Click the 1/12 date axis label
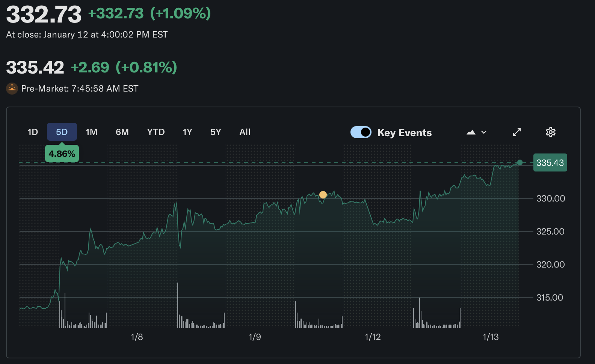Viewport: 595px width, 364px height. (x=373, y=337)
